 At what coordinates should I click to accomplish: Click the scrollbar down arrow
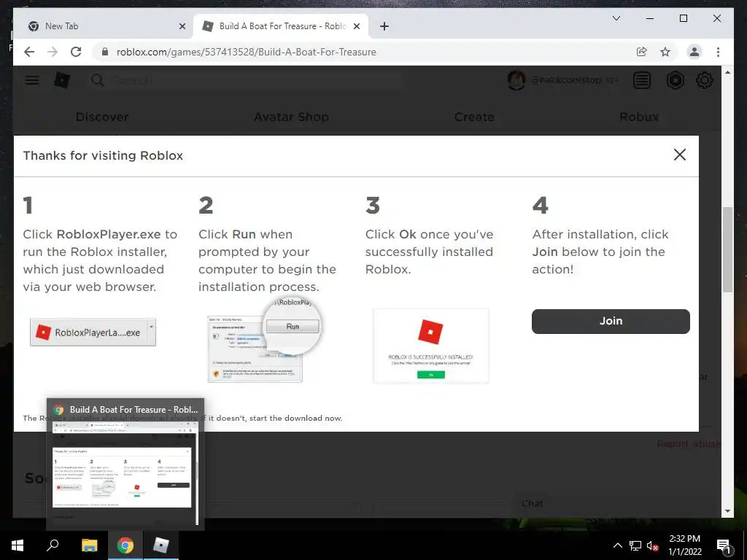point(727,511)
